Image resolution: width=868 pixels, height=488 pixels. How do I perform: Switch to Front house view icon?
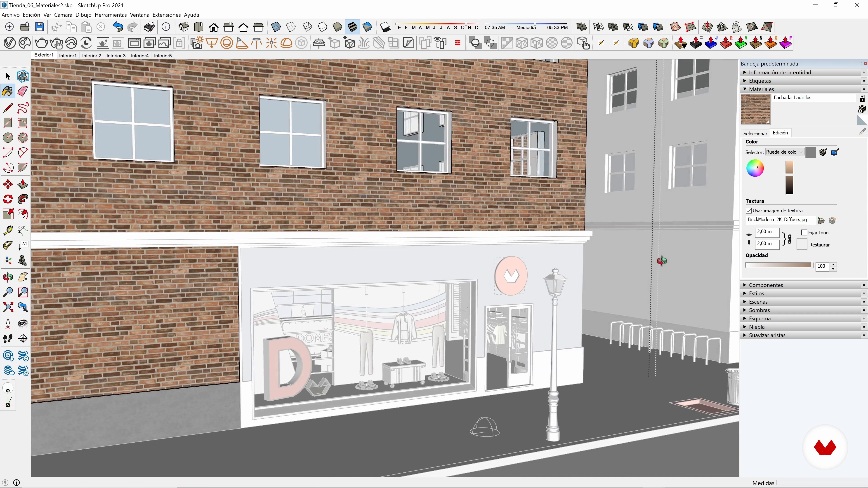tap(214, 27)
